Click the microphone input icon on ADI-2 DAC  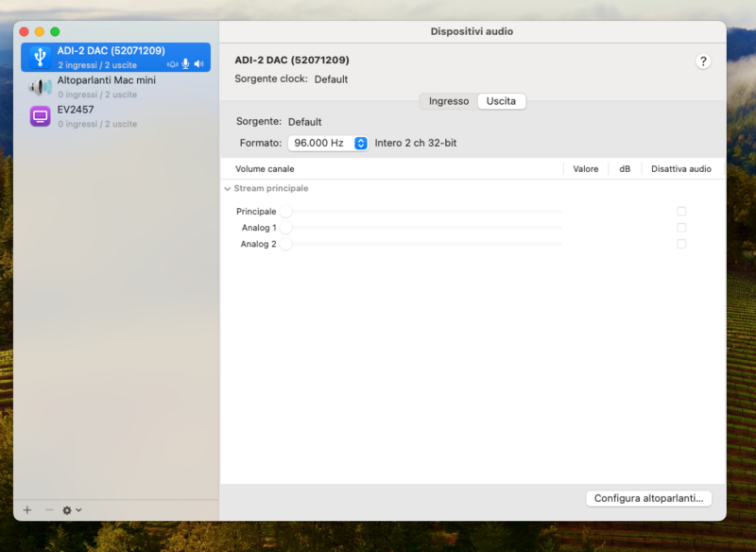pos(185,64)
